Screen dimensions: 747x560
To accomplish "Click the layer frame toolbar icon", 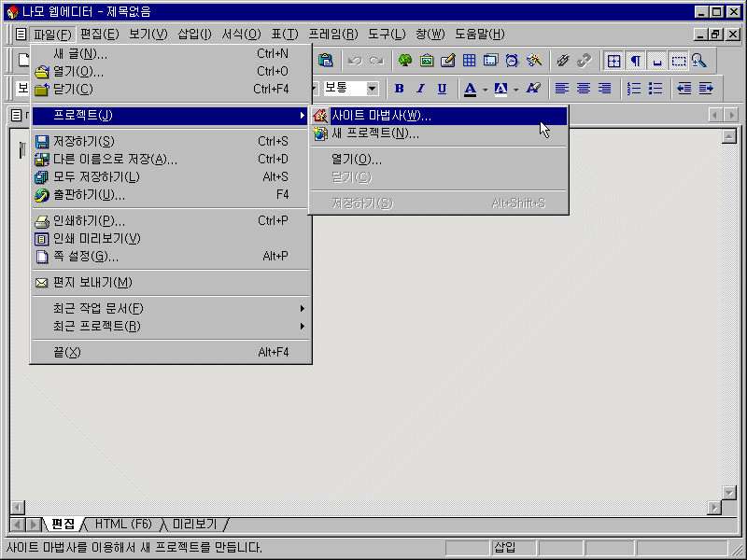I will tap(490, 61).
